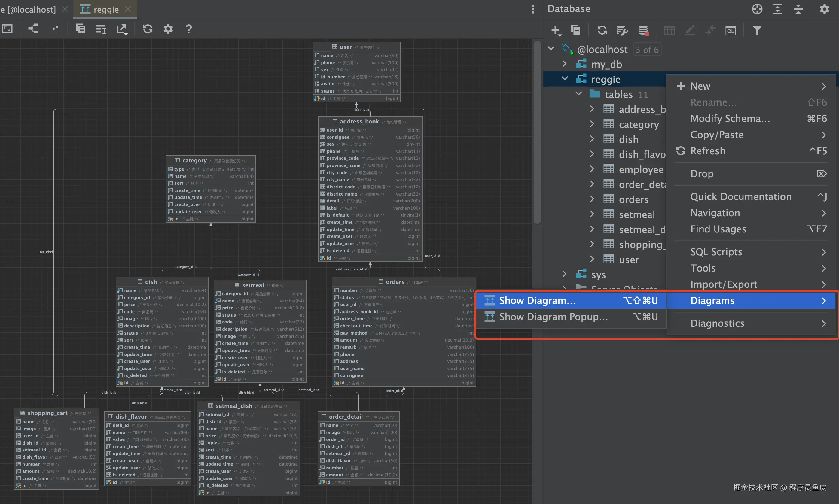
Task: Click the diagram Refresh toolbar icon
Action: click(x=148, y=29)
